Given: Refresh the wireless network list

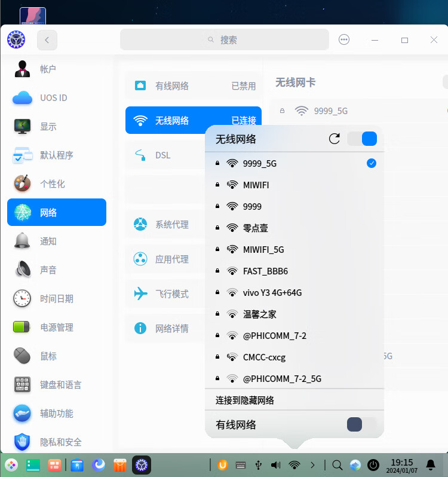Looking at the screenshot, I should [335, 139].
